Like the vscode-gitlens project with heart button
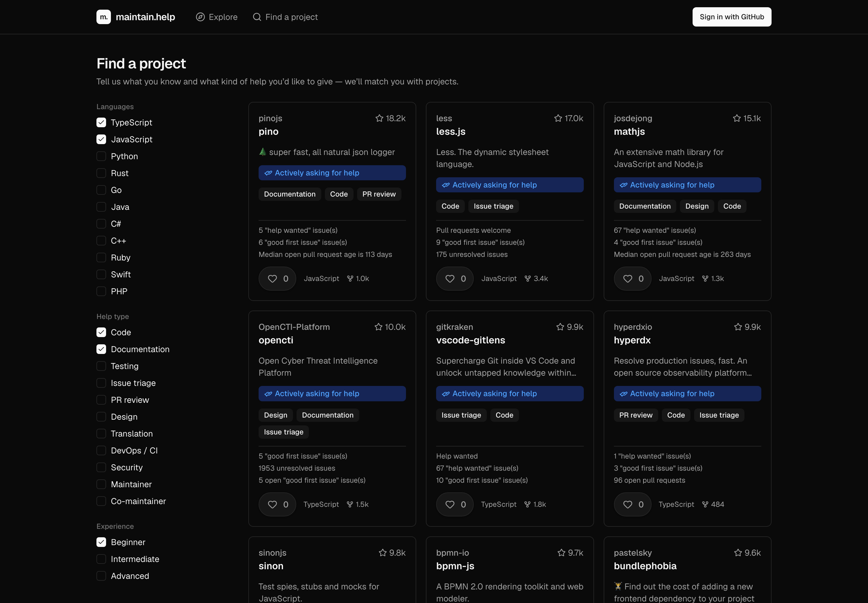The height and width of the screenshot is (603, 868). coord(455,504)
